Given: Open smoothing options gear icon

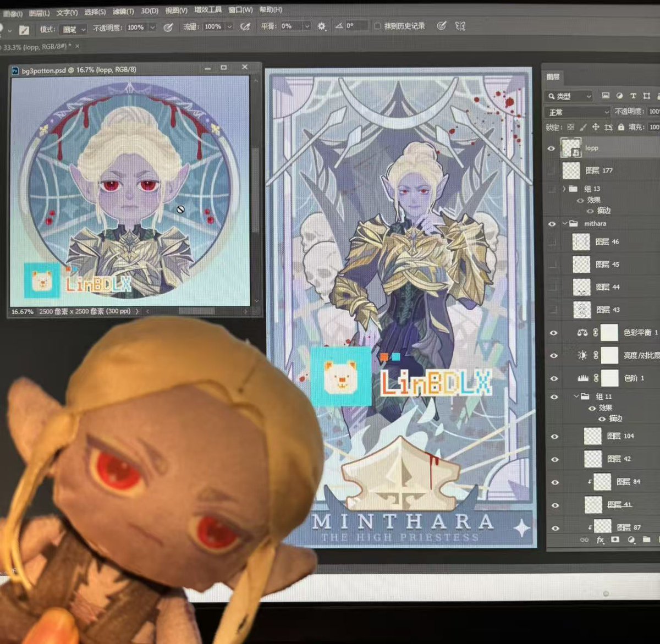Looking at the screenshot, I should coord(322,26).
